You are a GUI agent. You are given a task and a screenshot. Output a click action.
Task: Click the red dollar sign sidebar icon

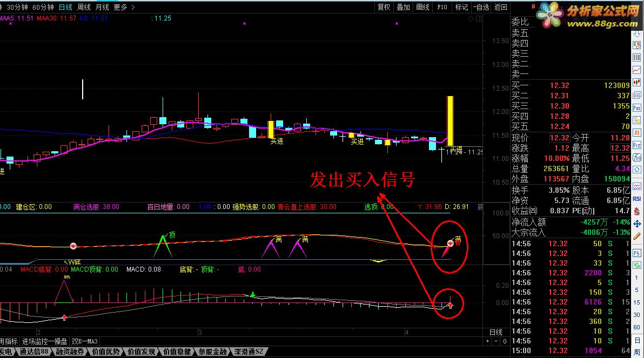[x=636, y=212]
